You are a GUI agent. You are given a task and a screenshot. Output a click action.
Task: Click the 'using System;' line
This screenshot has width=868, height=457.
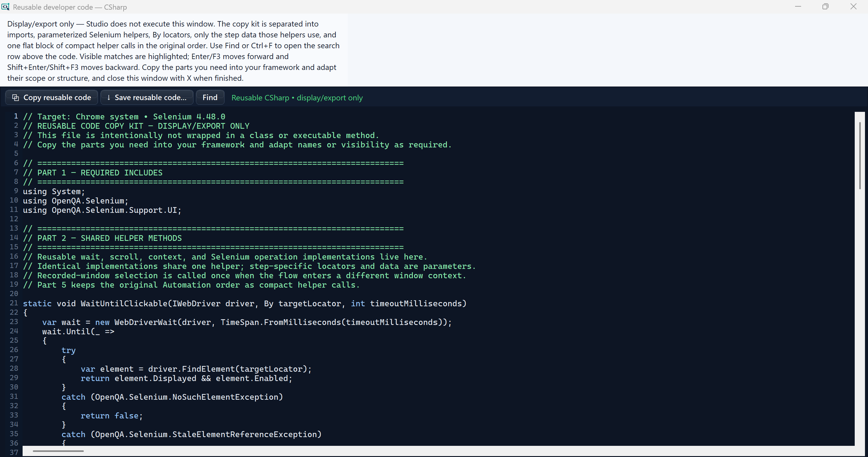click(54, 191)
